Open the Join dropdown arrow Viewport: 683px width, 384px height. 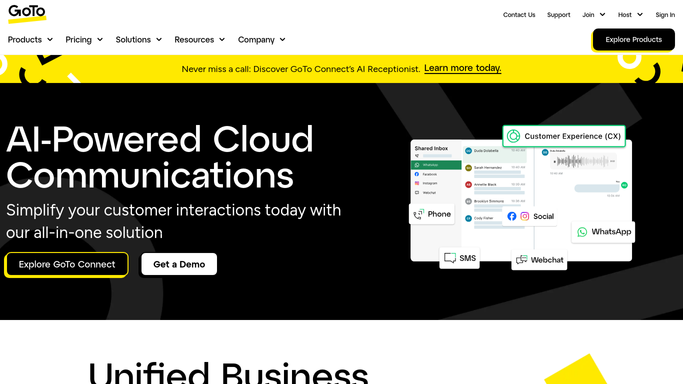602,14
